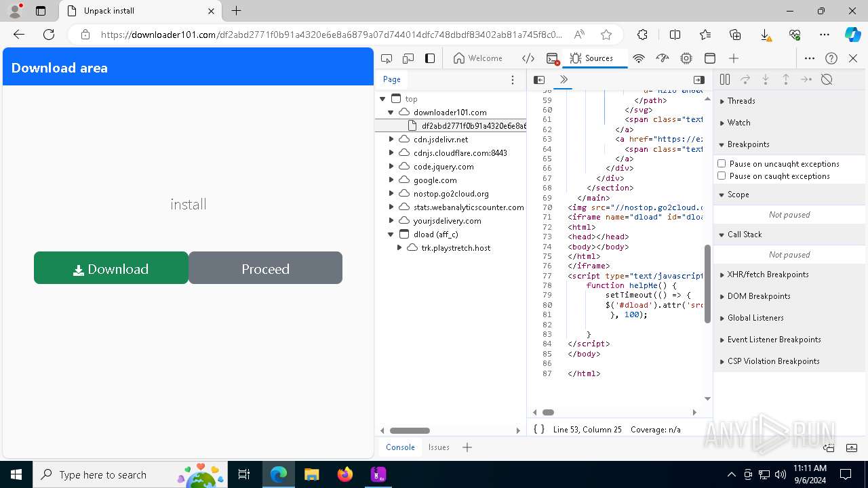Click the Step over debugger icon
The height and width of the screenshot is (488, 868).
click(x=745, y=79)
